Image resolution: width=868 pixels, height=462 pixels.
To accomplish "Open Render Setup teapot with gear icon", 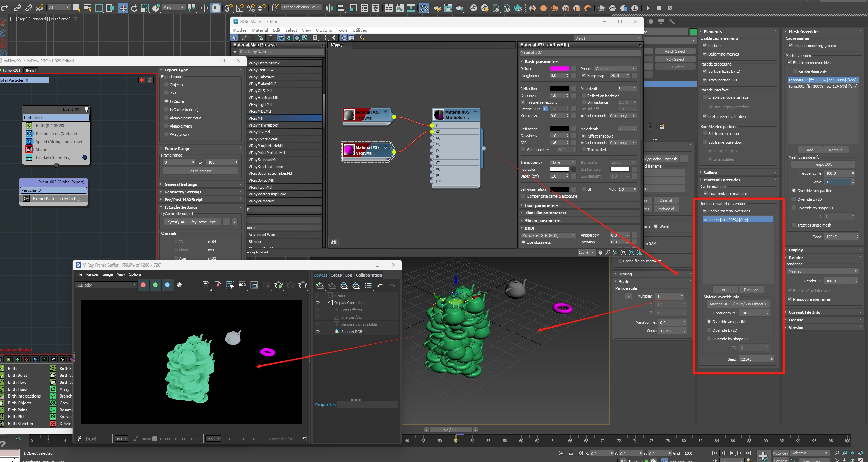I will pos(437,8).
